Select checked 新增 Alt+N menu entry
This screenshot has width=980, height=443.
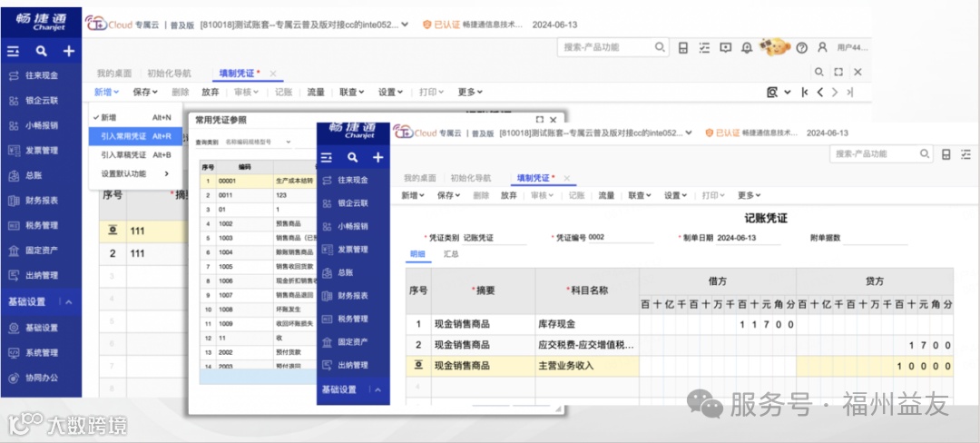(135, 117)
